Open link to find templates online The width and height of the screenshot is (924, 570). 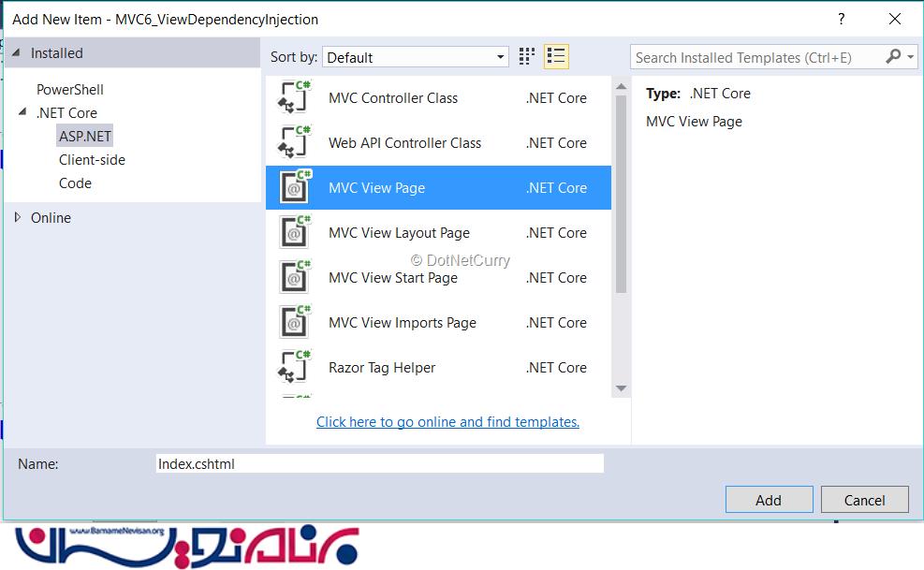coord(447,422)
